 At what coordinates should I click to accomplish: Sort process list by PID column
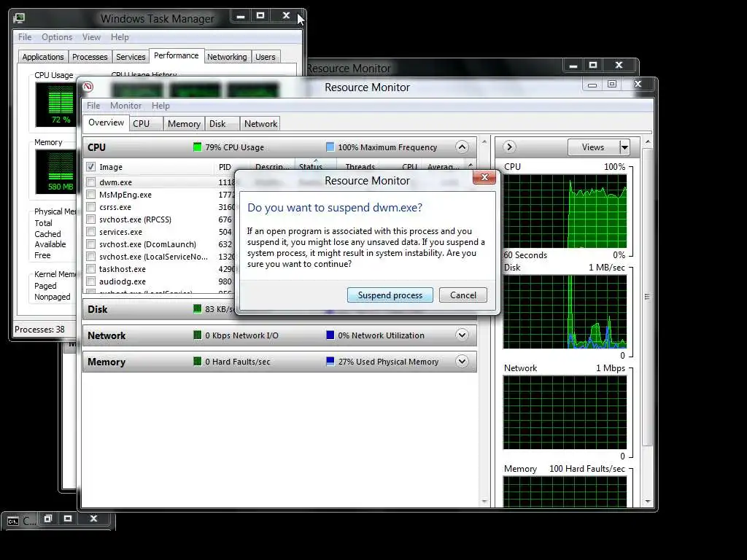coord(225,167)
